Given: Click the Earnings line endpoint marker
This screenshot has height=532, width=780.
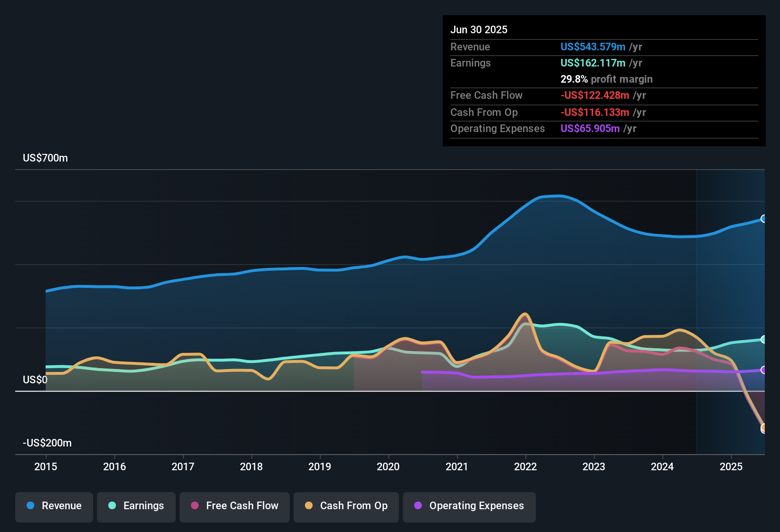Looking at the screenshot, I should tap(764, 340).
